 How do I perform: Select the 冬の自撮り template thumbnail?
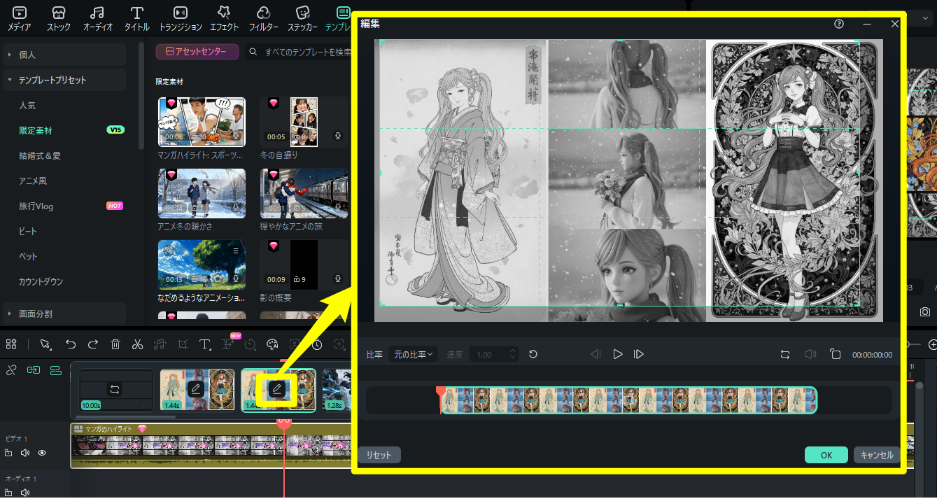304,122
